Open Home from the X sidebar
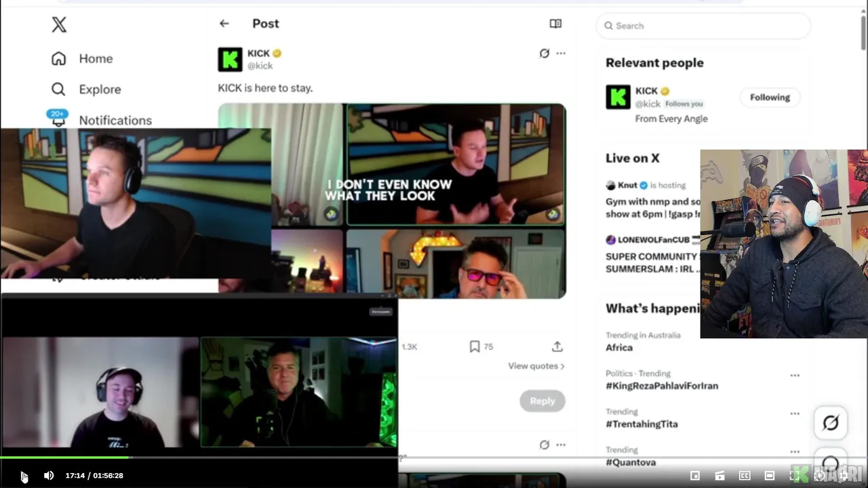The width and height of the screenshot is (868, 488). tap(82, 58)
